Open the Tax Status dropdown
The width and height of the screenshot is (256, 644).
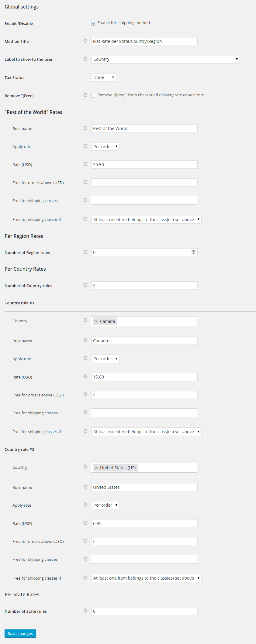pyautogui.click(x=103, y=77)
